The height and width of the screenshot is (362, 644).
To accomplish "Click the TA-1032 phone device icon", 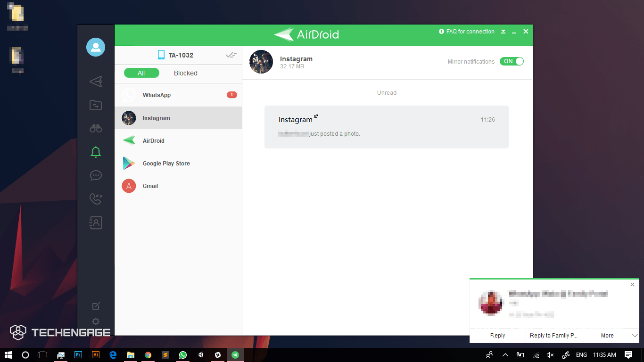I will (x=161, y=55).
